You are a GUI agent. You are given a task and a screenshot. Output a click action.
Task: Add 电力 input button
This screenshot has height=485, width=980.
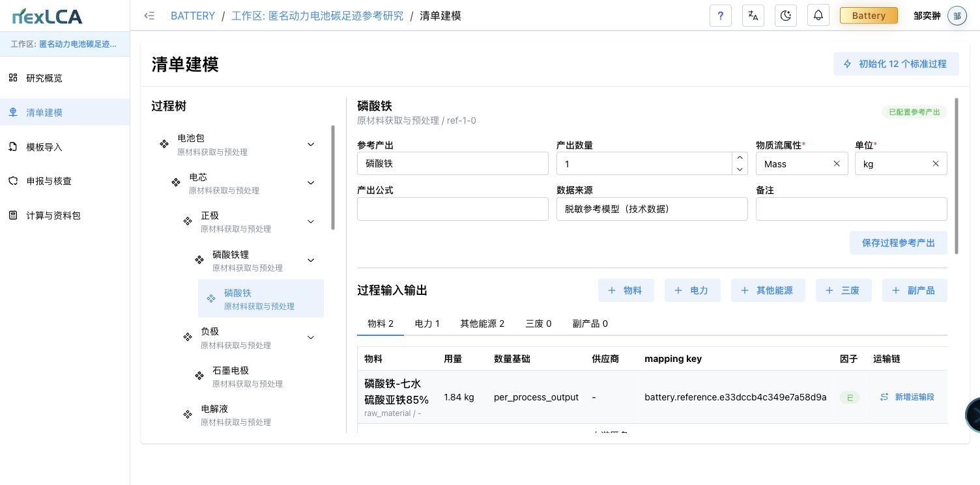(693, 290)
